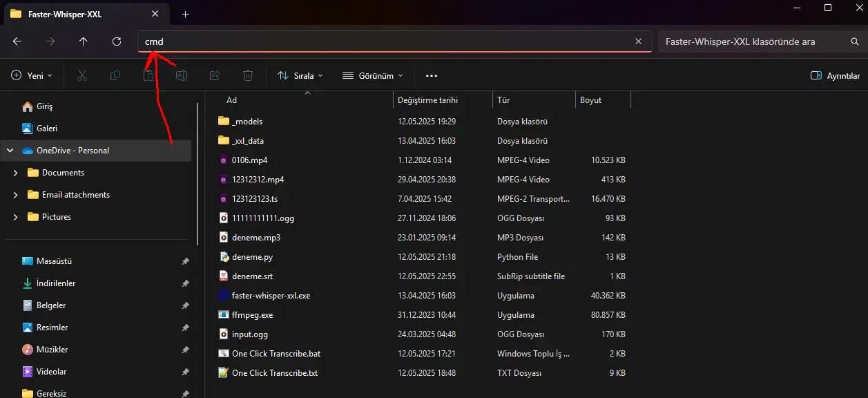Select the ffmpeg.exe file icon

[x=223, y=314]
